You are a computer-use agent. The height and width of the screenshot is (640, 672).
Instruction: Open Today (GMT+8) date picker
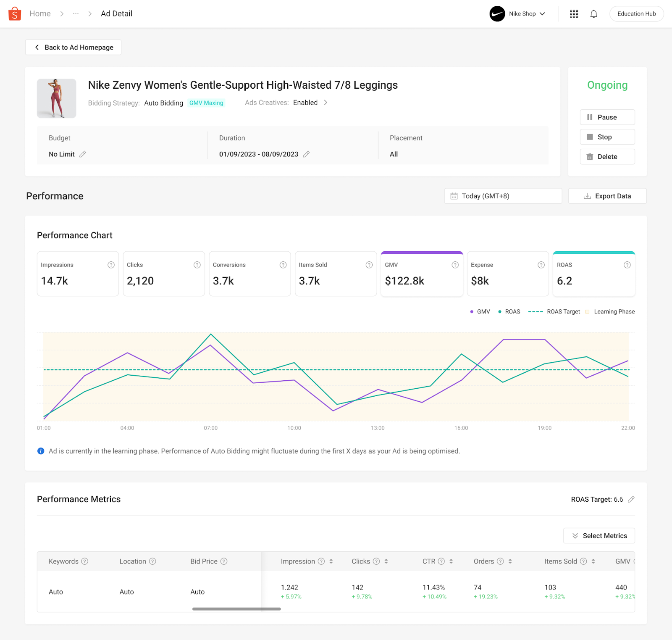coord(503,196)
